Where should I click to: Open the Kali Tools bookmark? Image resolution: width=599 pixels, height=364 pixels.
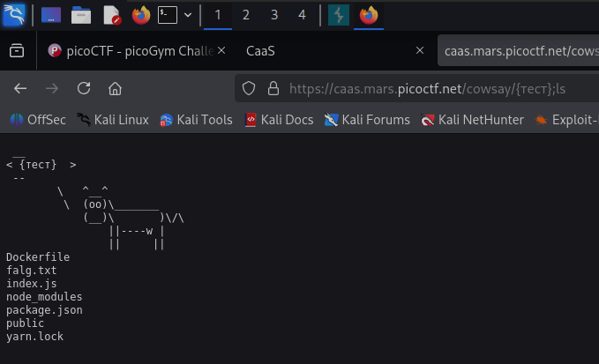click(x=196, y=120)
